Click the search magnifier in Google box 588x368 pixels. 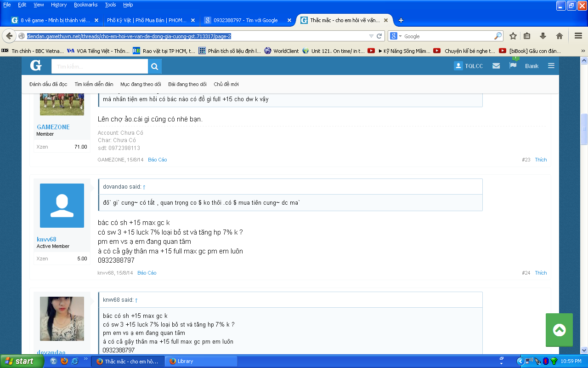498,36
